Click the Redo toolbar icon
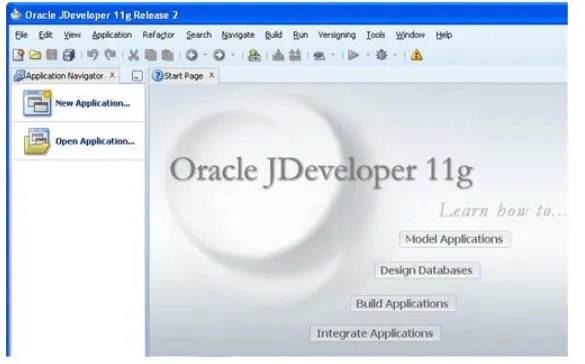 point(110,55)
